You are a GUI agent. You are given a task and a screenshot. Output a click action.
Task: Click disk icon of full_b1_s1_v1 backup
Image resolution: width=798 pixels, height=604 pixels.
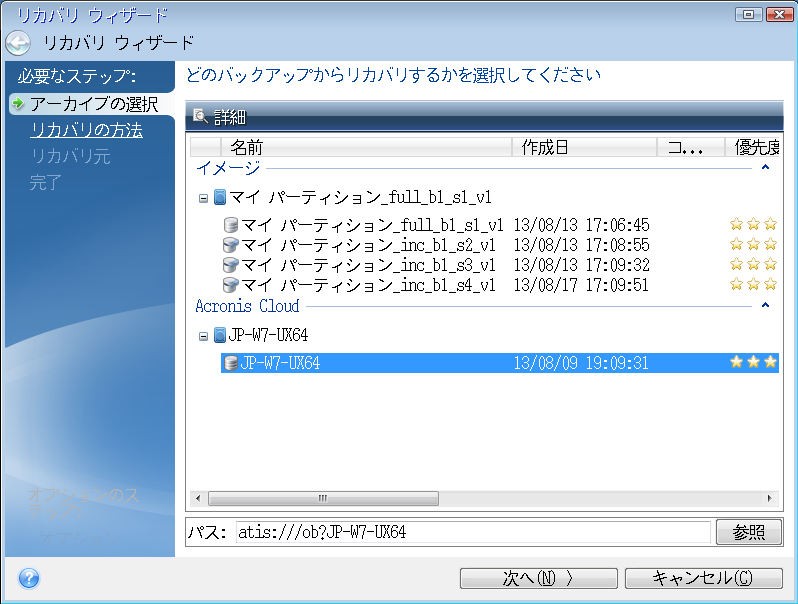click(x=231, y=225)
